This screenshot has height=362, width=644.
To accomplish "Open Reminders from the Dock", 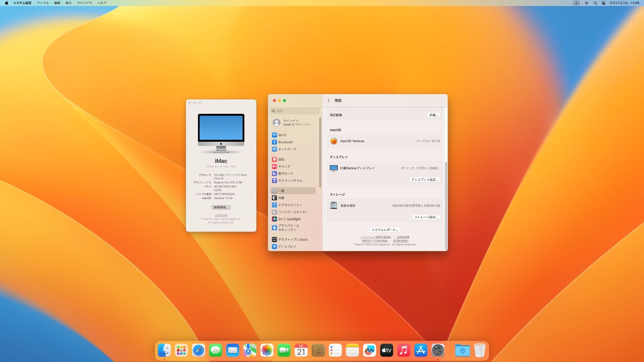I will [335, 350].
